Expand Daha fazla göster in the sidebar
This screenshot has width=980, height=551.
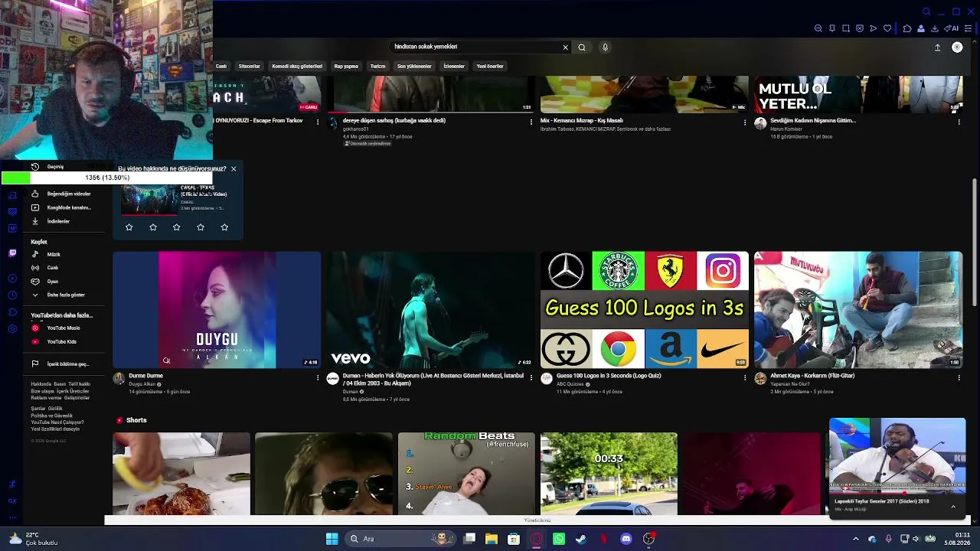pos(67,295)
